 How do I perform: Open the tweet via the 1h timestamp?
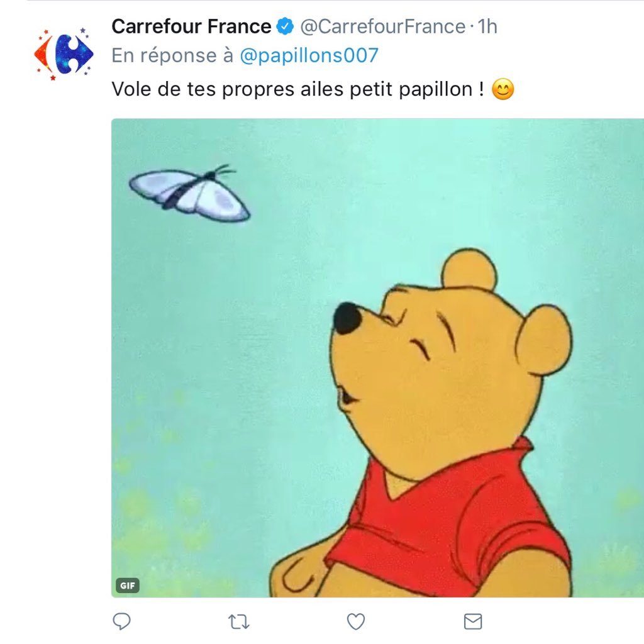coord(487,26)
